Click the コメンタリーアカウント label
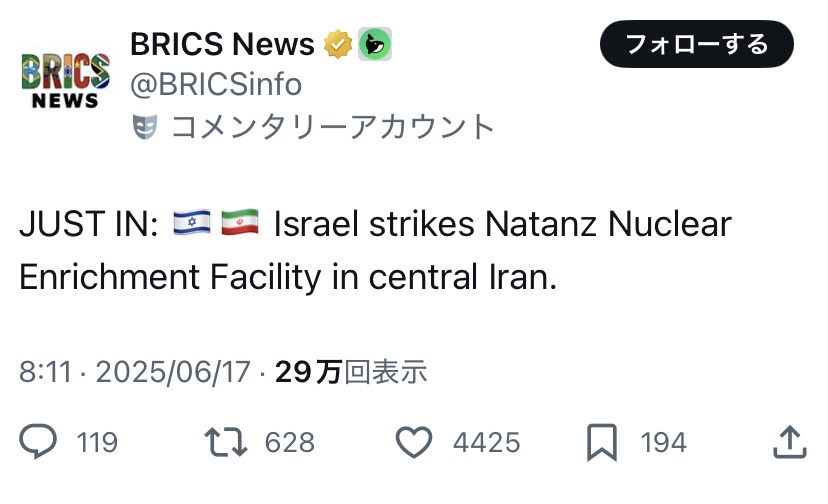This screenshot has height=504, width=828. click(333, 127)
